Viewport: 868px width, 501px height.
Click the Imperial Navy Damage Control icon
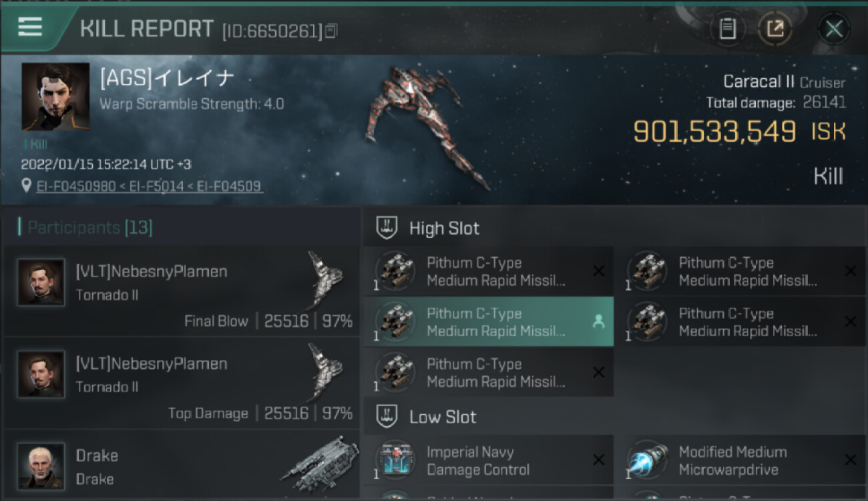tap(395, 460)
